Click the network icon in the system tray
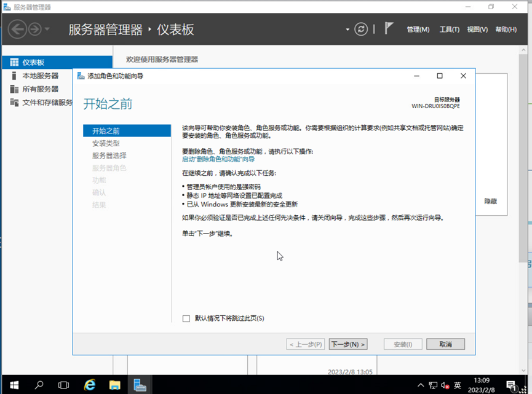 433,385
